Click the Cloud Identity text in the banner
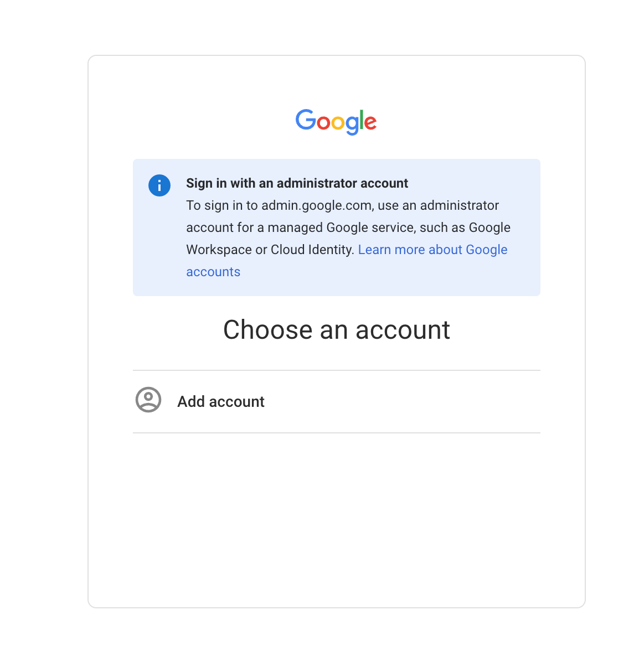Screen dimensions: 639x672 [x=312, y=250]
